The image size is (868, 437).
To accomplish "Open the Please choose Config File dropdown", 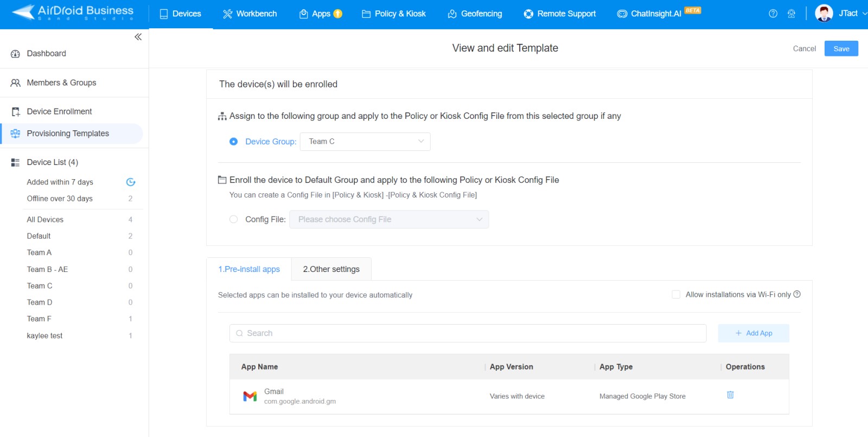I will (389, 219).
